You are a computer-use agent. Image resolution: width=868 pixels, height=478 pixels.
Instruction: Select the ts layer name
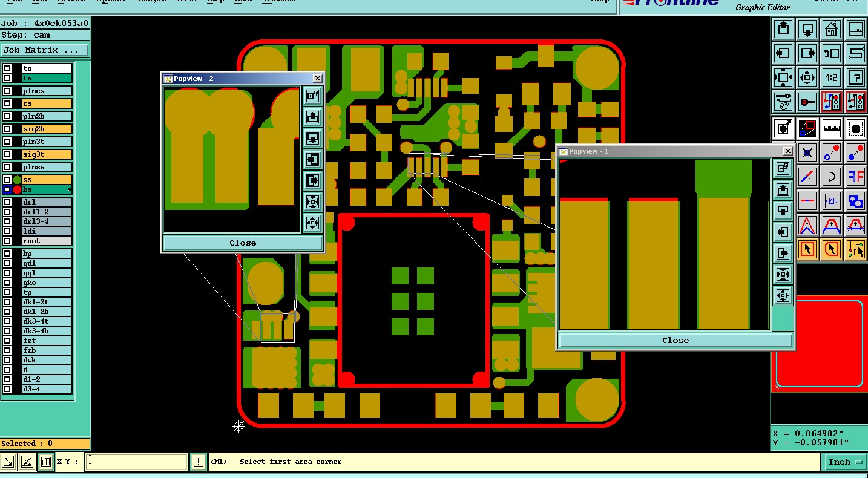pyautogui.click(x=47, y=78)
